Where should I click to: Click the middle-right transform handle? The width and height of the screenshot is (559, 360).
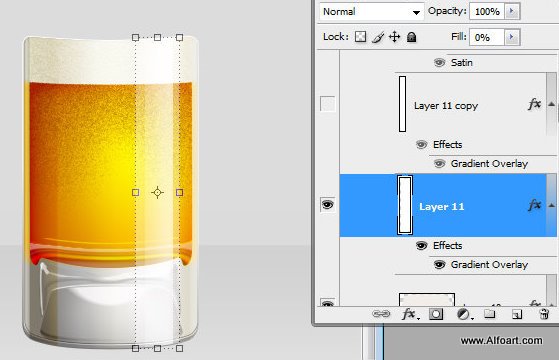tap(179, 192)
